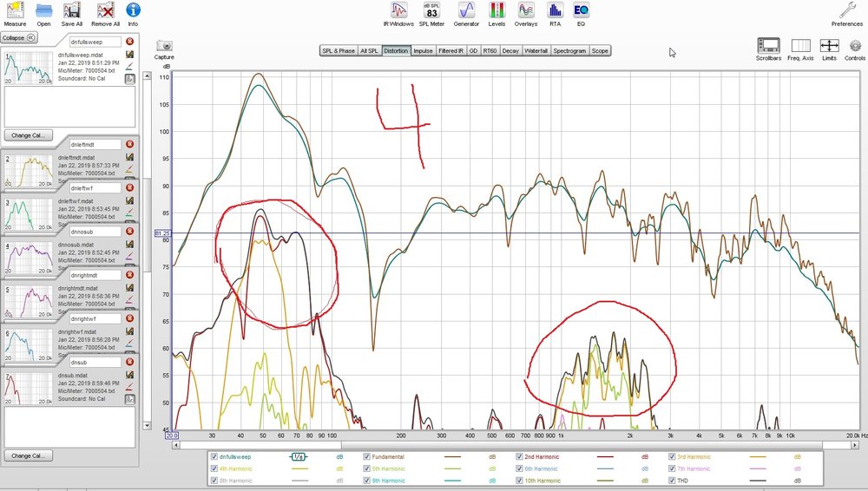Image resolution: width=868 pixels, height=491 pixels.
Task: Switch to SPL & Phase tab
Action: coord(339,51)
